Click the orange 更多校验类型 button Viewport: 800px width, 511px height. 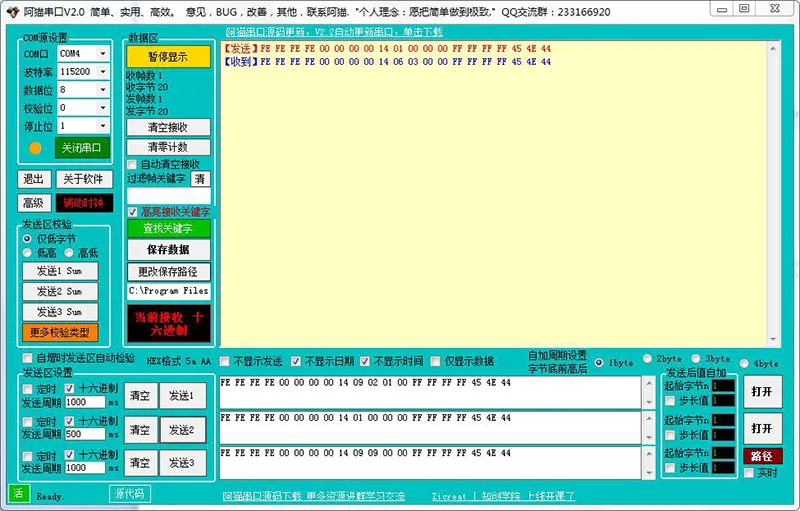click(x=60, y=333)
